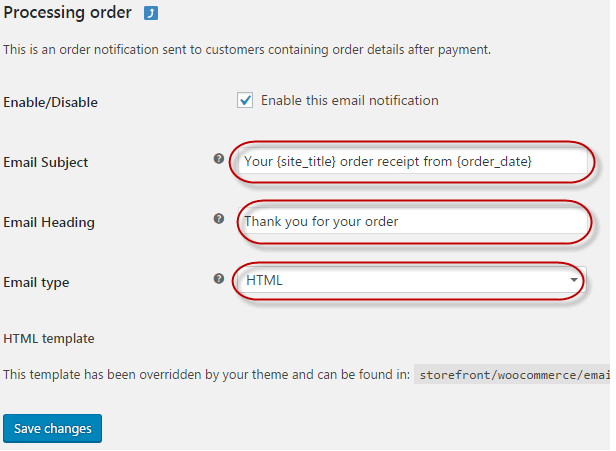Click the Email Subject field label
616x451 pixels.
[x=46, y=162]
